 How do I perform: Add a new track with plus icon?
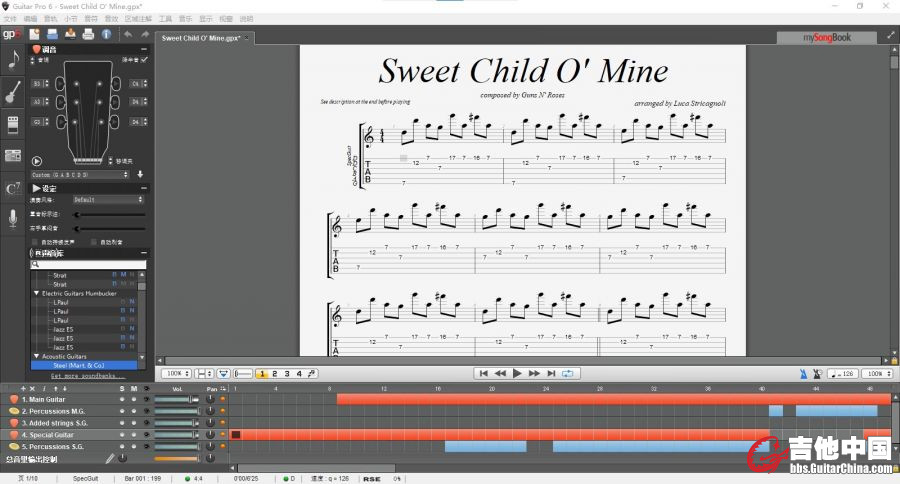[x=23, y=388]
